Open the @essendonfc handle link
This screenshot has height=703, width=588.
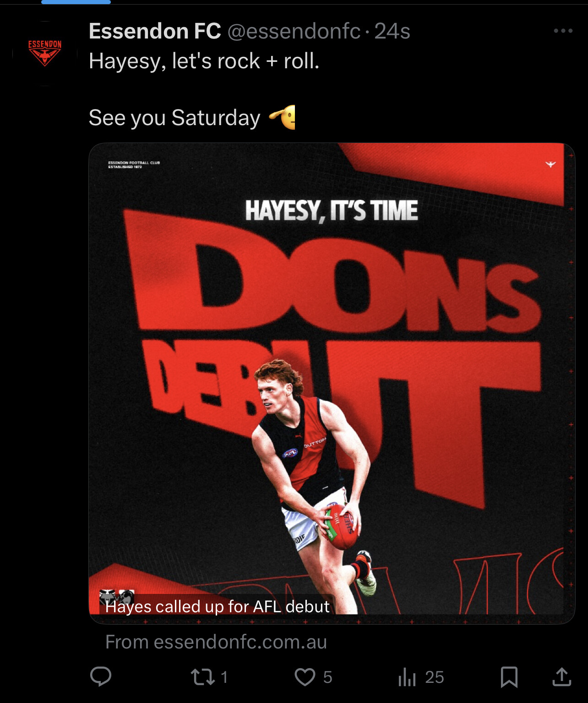(294, 31)
